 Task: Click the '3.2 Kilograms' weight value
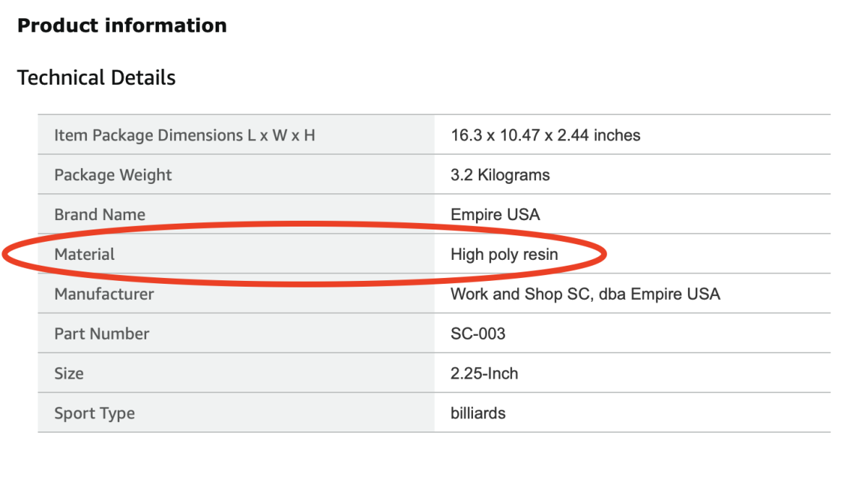[x=500, y=175]
